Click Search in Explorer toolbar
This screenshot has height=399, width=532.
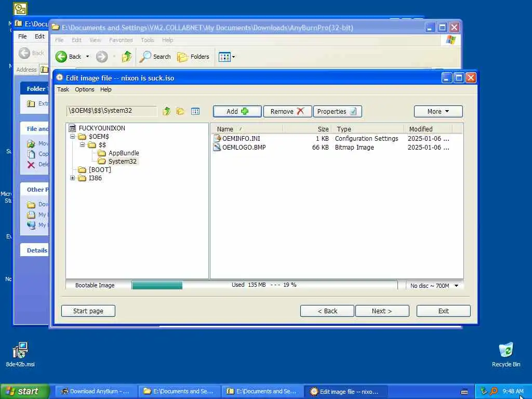(155, 57)
